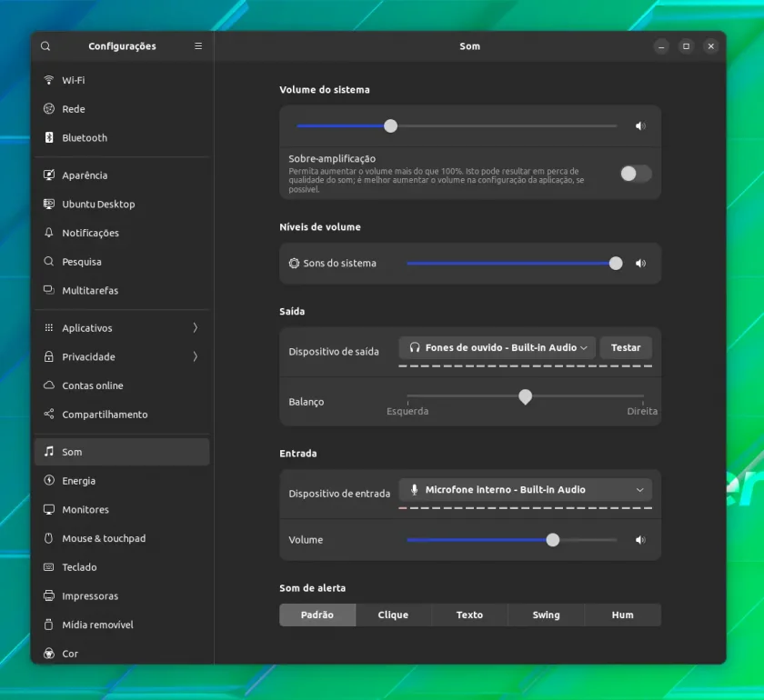
Task: Click the Monitores display icon
Action: tap(49, 509)
